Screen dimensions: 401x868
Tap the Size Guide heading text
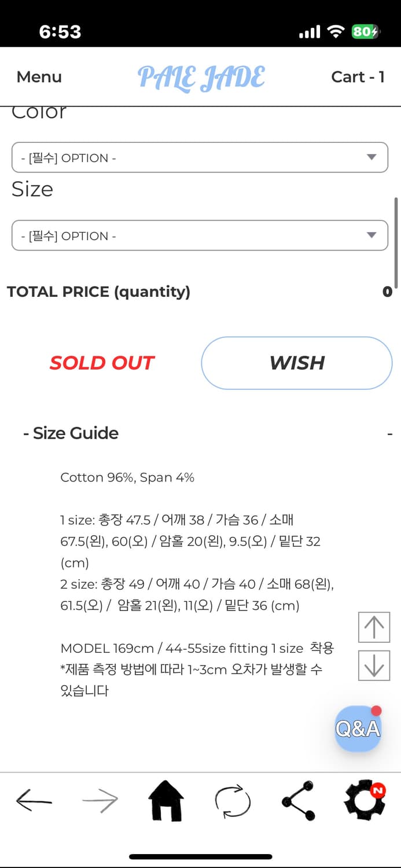tap(75, 433)
